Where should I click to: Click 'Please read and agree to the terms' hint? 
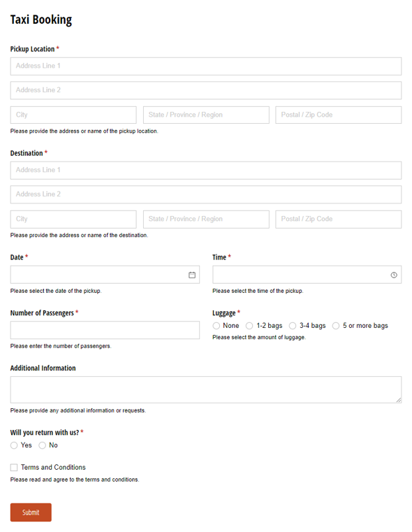point(75,480)
